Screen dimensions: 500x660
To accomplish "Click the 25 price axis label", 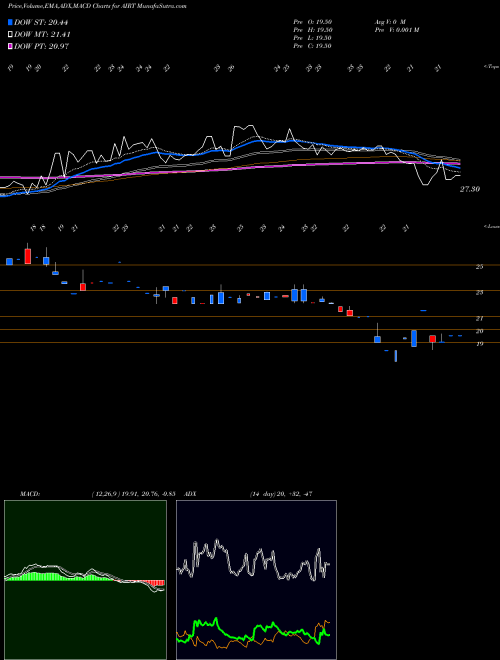I will (479, 266).
